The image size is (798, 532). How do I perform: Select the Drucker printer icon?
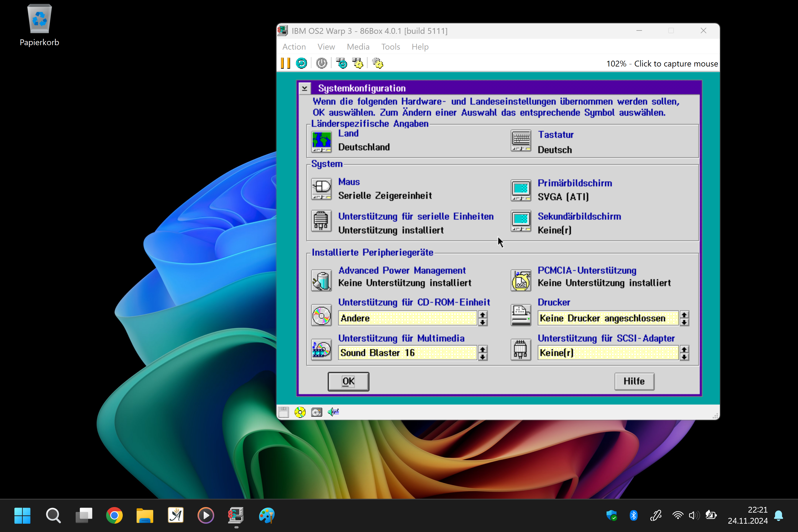521,316
